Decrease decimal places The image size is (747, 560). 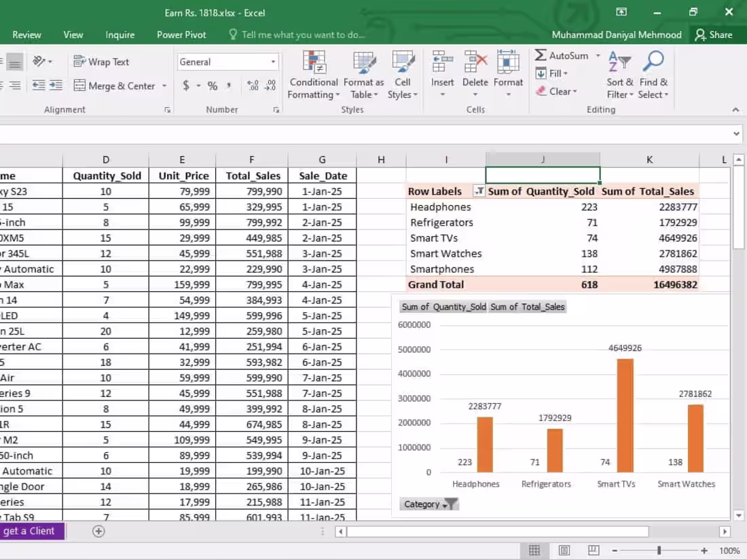270,86
